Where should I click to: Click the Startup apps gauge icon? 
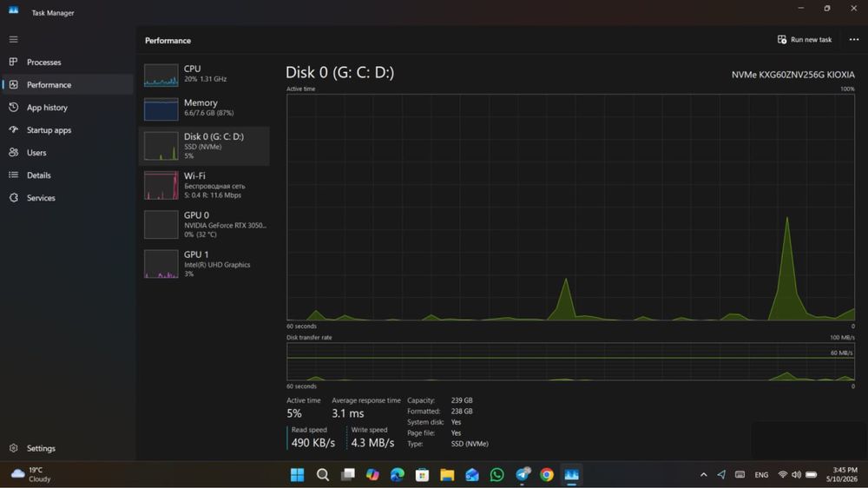pos(13,129)
